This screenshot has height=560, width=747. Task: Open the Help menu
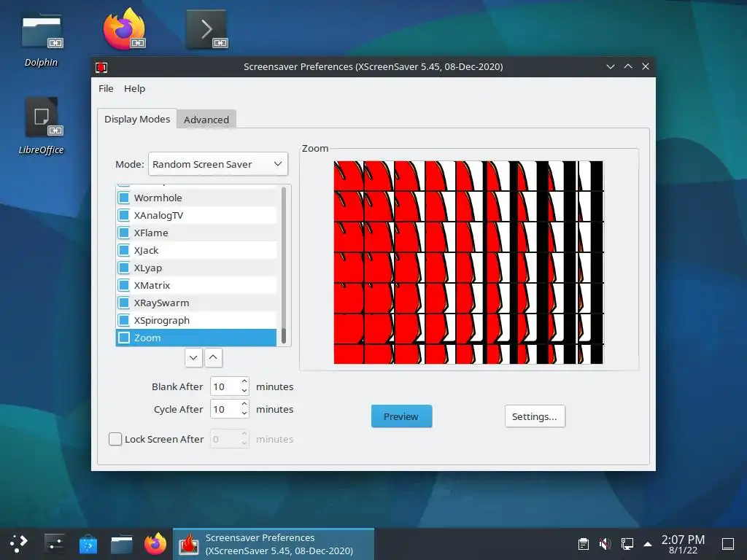(134, 88)
